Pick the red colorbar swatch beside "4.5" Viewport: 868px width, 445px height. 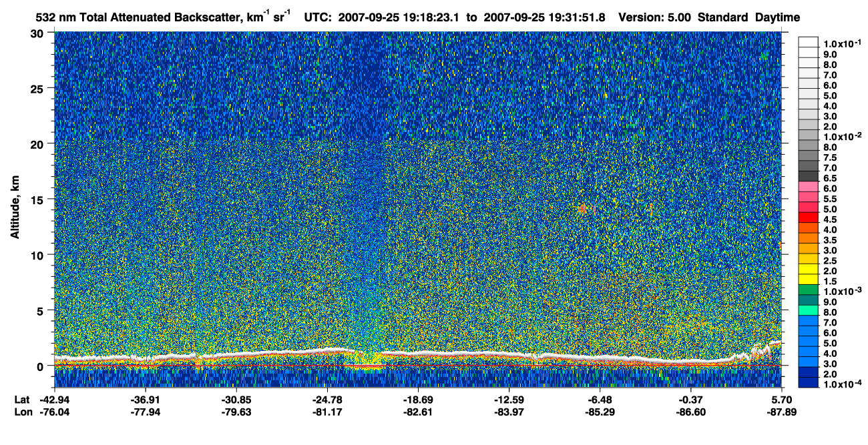click(x=808, y=217)
